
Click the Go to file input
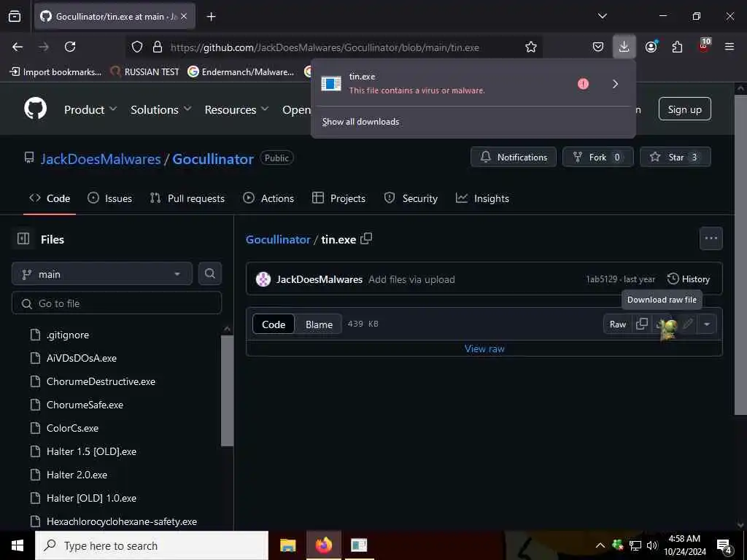pyautogui.click(x=117, y=303)
